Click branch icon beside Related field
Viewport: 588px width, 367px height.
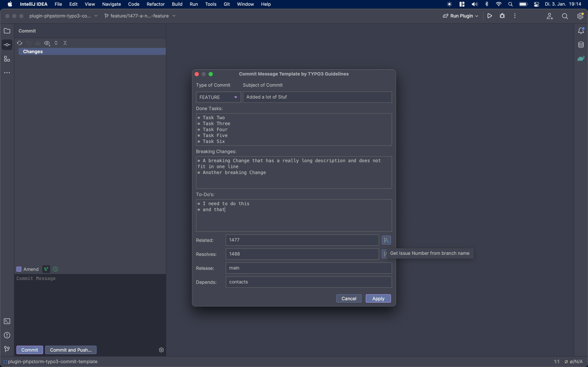pyautogui.click(x=386, y=240)
